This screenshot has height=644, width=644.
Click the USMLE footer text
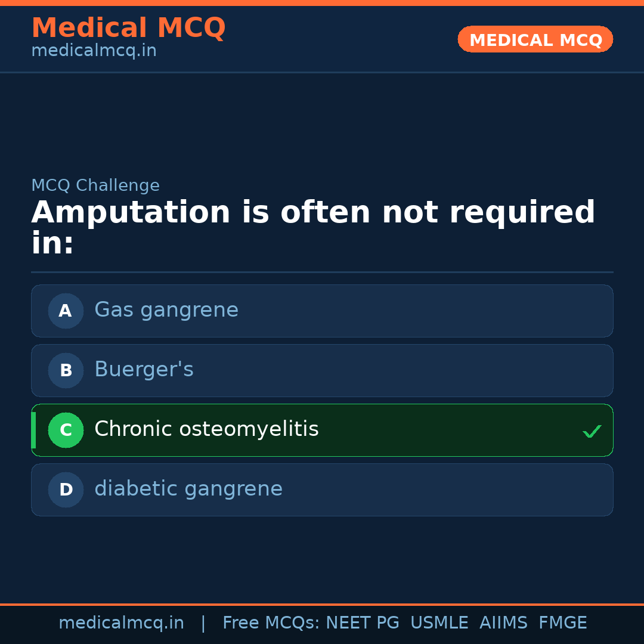[x=439, y=623]
